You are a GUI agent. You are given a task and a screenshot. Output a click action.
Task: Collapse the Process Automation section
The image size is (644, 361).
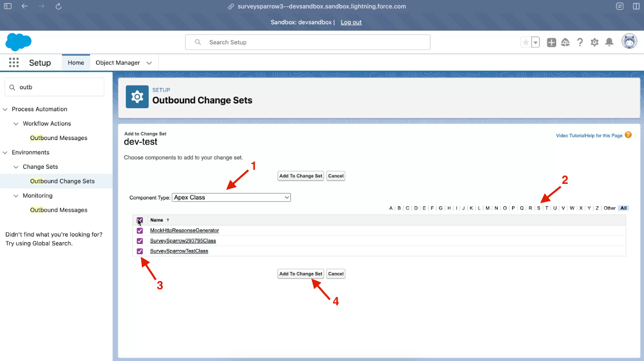click(x=5, y=109)
